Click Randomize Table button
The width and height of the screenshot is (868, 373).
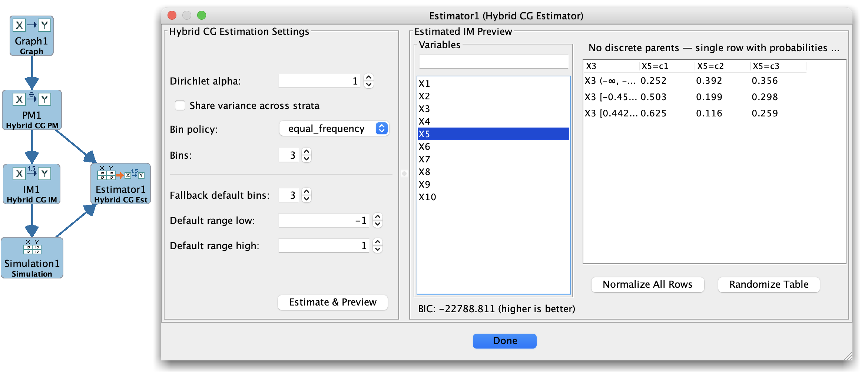(769, 284)
